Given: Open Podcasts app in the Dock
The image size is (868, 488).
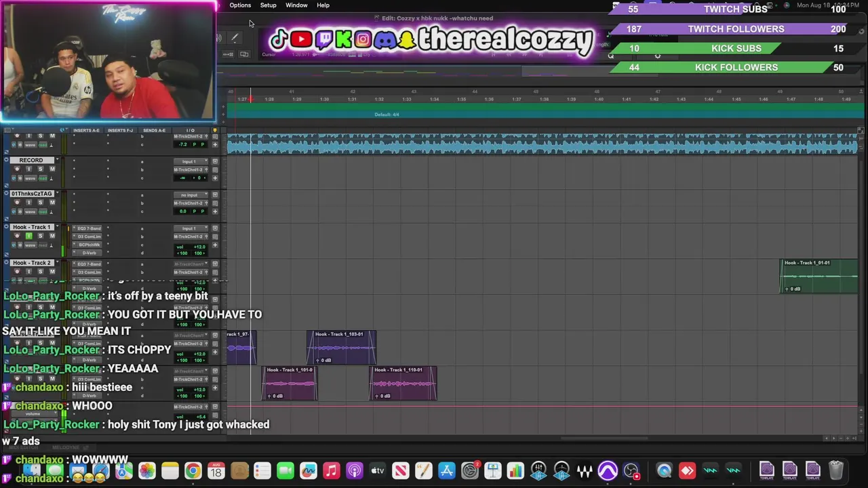Looking at the screenshot, I should click(354, 470).
